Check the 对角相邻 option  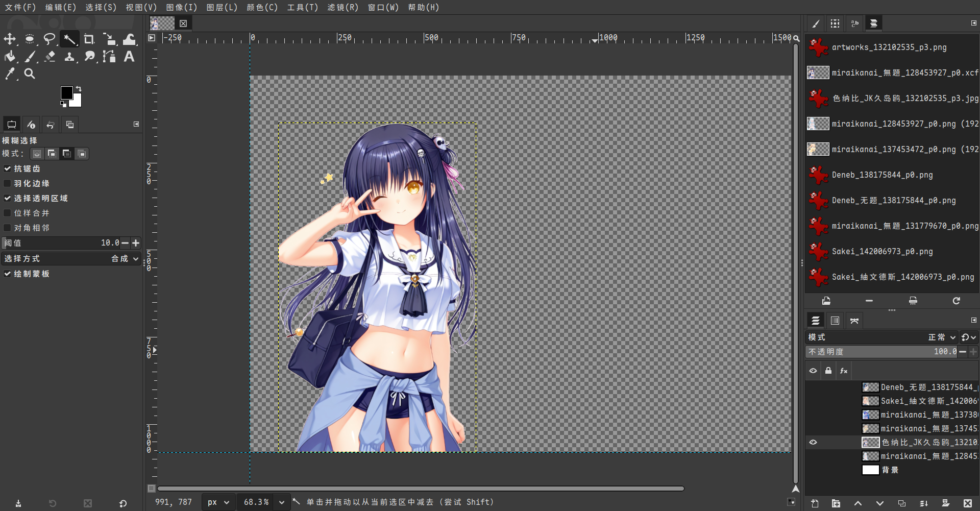7,228
